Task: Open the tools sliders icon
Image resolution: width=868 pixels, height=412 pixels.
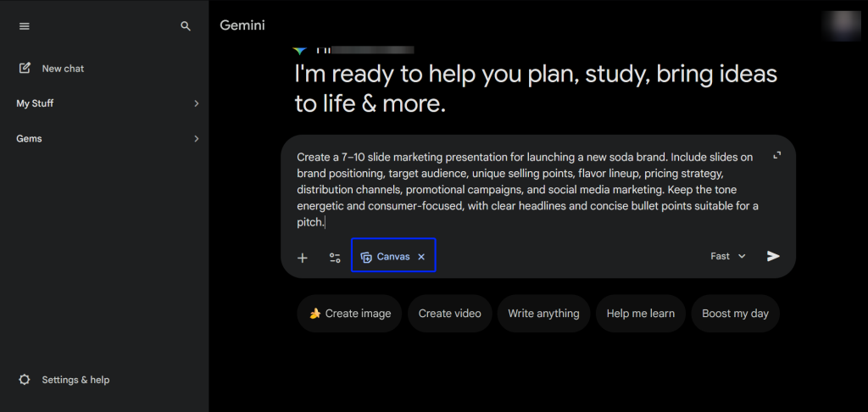Action: 335,258
